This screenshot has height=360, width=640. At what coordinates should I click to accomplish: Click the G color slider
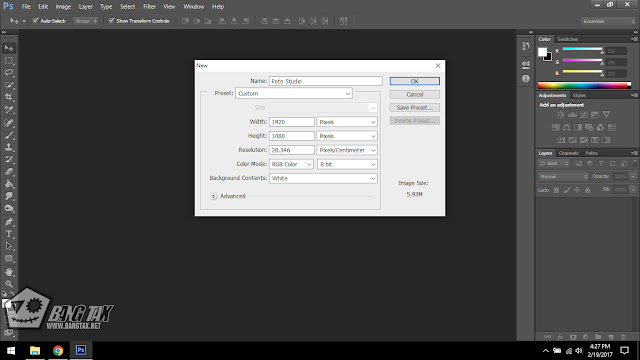pos(583,61)
